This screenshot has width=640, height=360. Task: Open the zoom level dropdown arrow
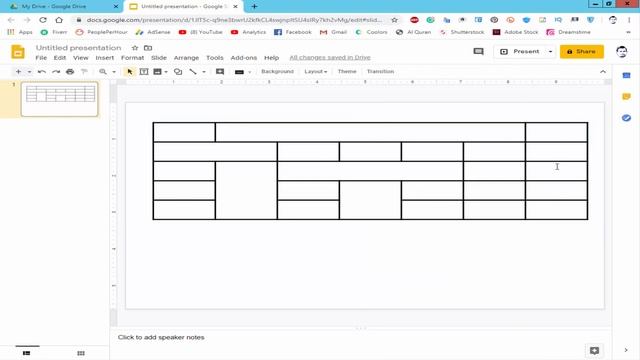(114, 72)
